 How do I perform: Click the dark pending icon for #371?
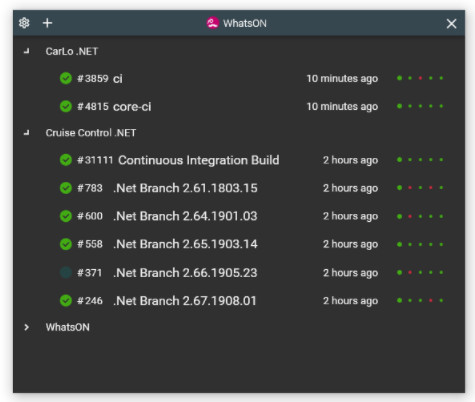pyautogui.click(x=66, y=273)
